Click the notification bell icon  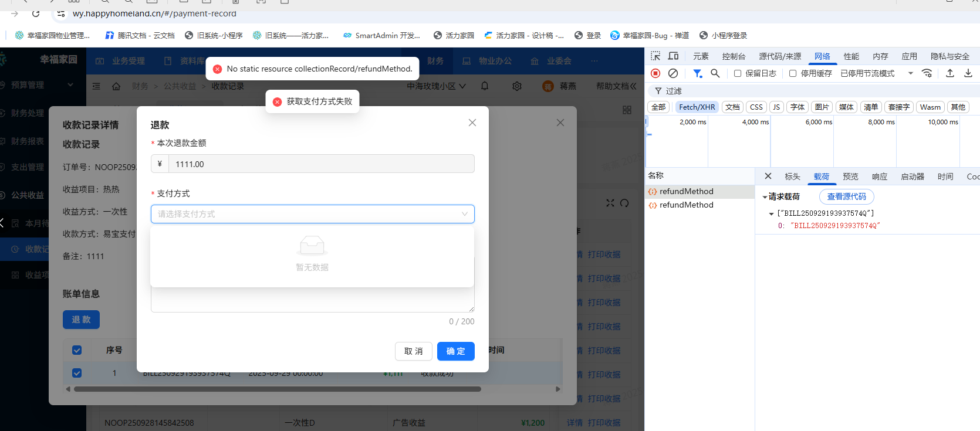485,86
